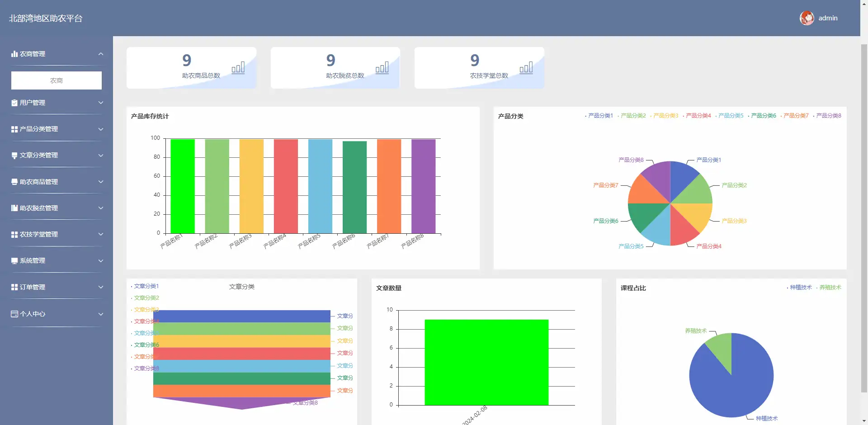The height and width of the screenshot is (425, 868).
Task: Click the 产品分类管理 grid icon
Action: (x=14, y=129)
